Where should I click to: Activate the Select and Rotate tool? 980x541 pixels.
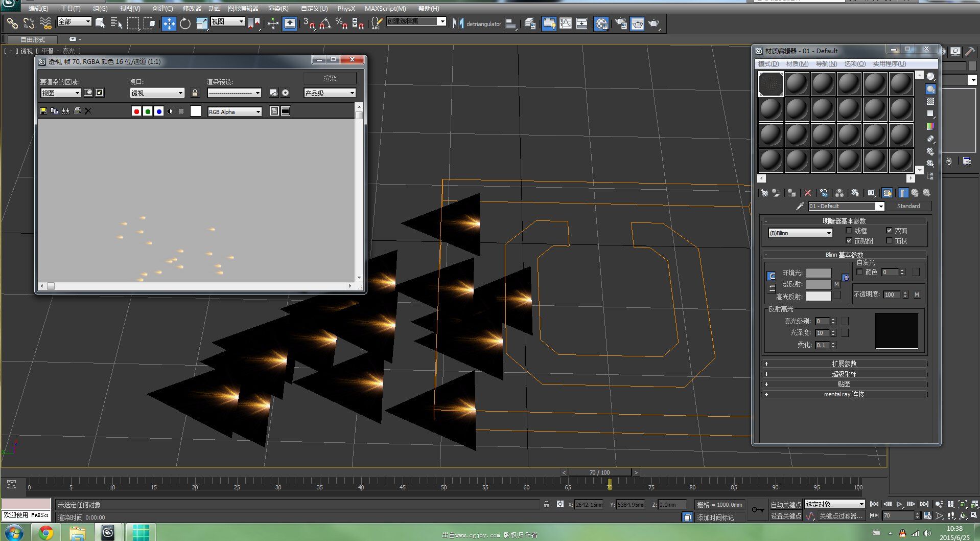(x=185, y=24)
